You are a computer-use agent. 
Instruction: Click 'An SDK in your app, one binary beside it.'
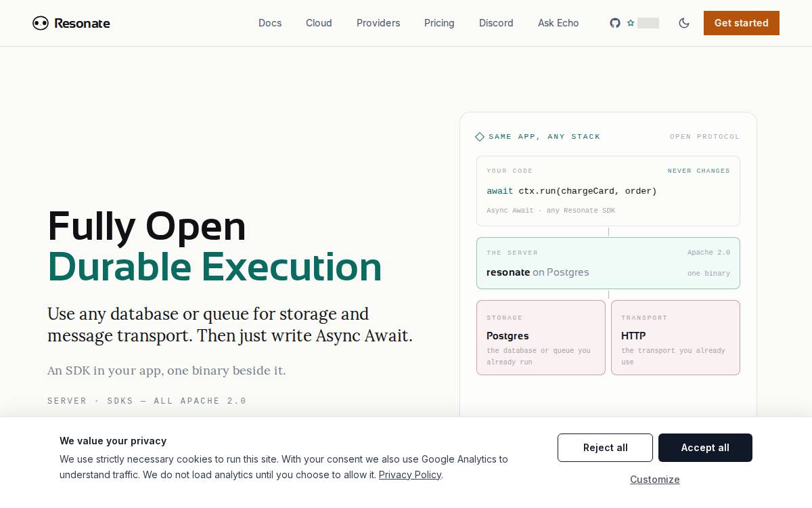coord(166,371)
